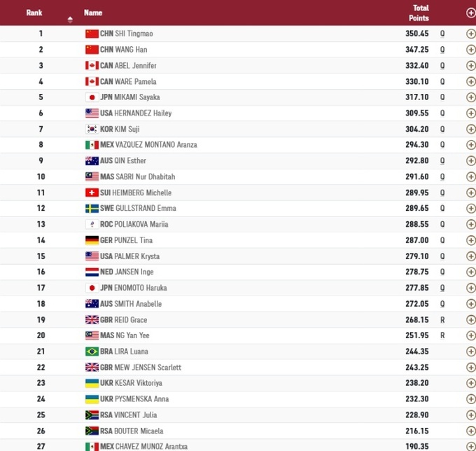Click the Q qualification mark for HERNANDEZ Hailey

pyautogui.click(x=442, y=113)
